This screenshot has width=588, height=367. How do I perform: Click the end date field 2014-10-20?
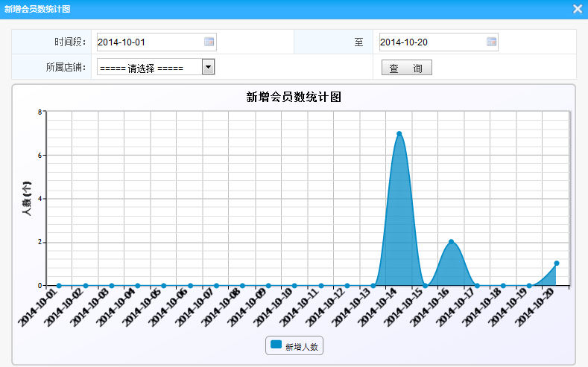pyautogui.click(x=432, y=42)
